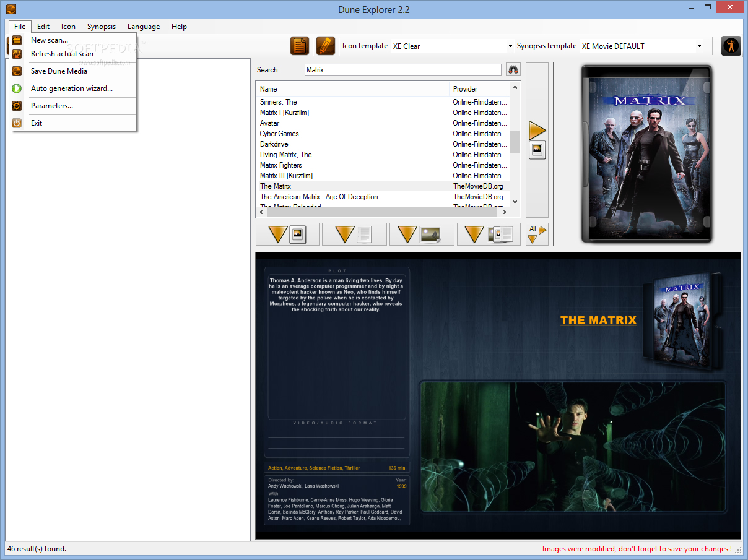This screenshot has width=748, height=560.
Task: Click the Provider column header
Action: coord(480,89)
